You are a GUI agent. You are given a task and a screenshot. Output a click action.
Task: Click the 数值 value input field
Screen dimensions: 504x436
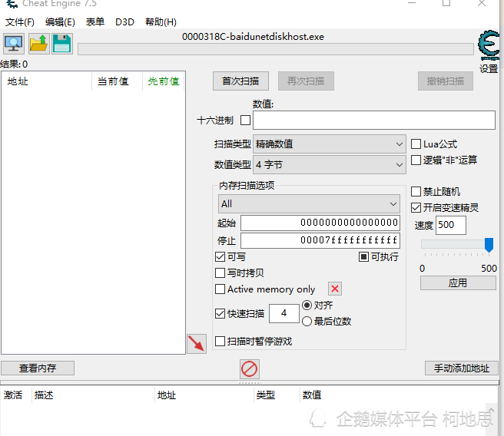tap(374, 121)
